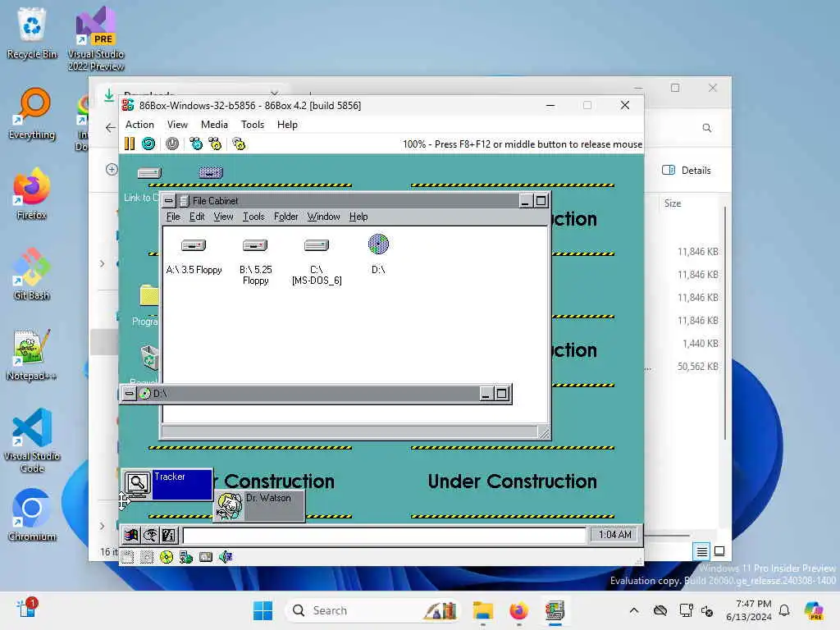Click the hard disk status bar icon
840x630 pixels.
coord(206,557)
